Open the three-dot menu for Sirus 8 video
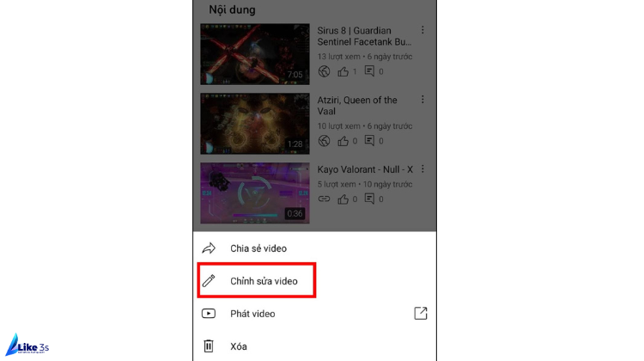This screenshot has width=644, height=361. [x=422, y=30]
